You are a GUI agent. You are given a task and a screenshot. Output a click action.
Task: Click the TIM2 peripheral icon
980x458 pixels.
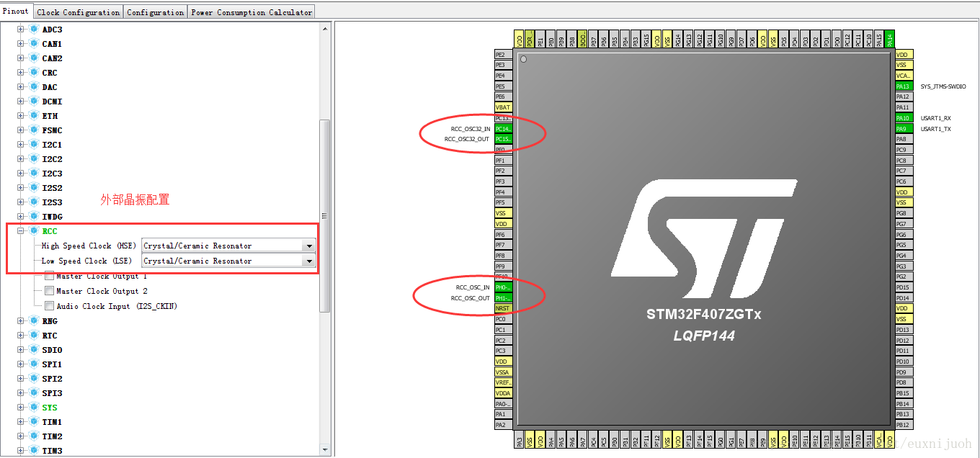pyautogui.click(x=34, y=436)
